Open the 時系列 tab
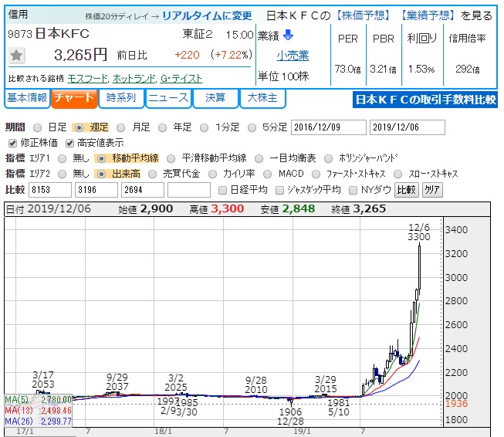The width and height of the screenshot is (504, 437). tap(121, 98)
